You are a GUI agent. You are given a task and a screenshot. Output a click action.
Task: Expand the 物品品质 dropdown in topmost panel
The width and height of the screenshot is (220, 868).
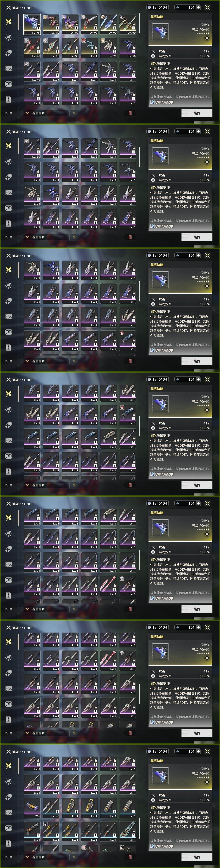point(35,113)
